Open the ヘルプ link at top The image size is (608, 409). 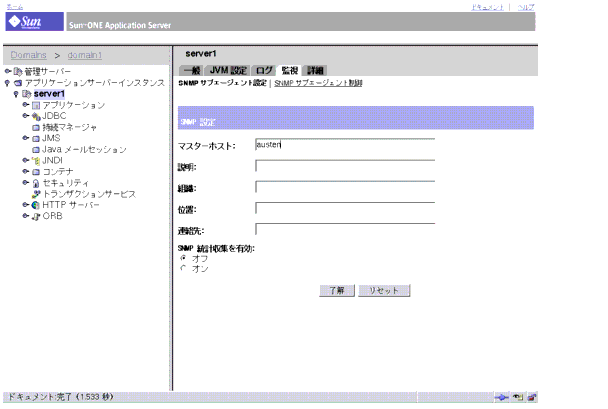pos(526,7)
